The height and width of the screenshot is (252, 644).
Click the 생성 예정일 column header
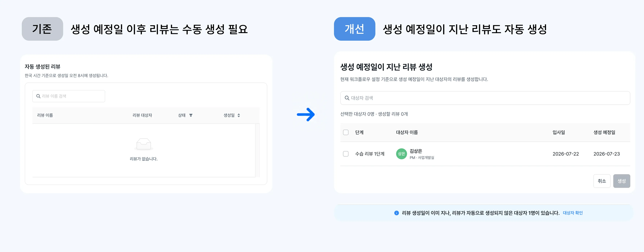click(x=604, y=132)
